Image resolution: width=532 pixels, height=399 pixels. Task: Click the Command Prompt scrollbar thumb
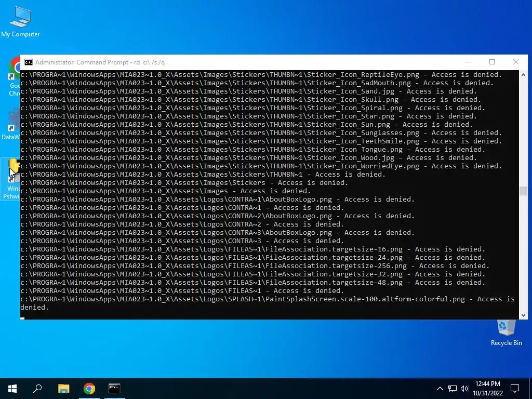[523, 191]
